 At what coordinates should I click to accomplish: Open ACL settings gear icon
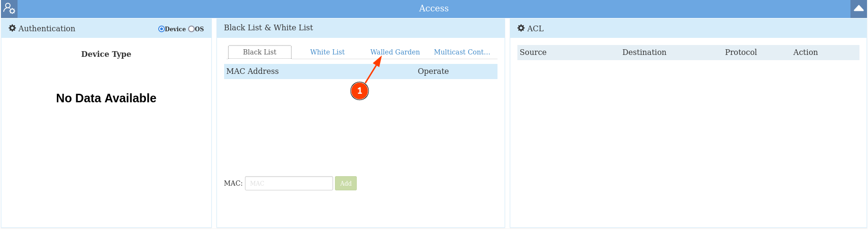(x=521, y=28)
